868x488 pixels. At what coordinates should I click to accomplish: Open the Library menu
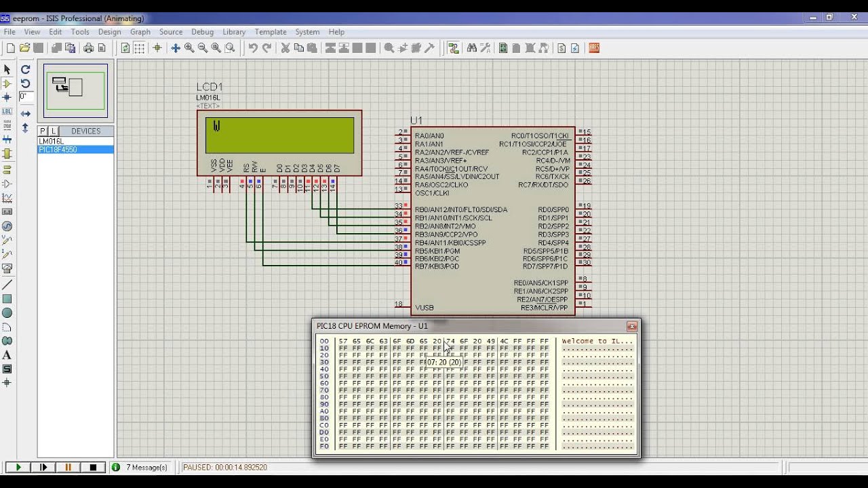coord(234,32)
